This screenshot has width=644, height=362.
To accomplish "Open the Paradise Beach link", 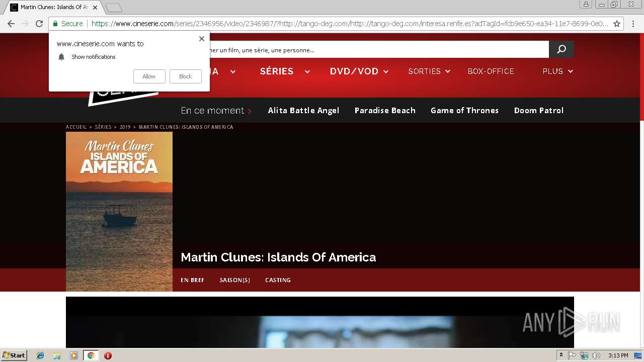I will 385,111.
